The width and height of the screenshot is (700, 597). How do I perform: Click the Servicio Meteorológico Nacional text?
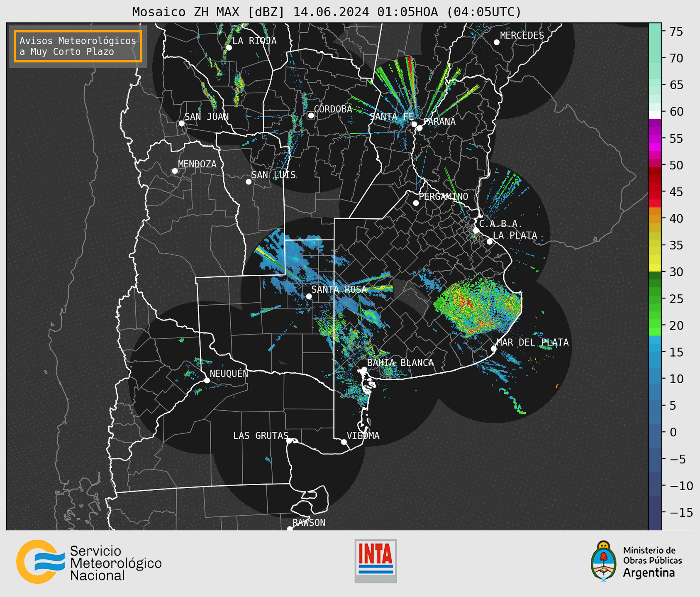pyautogui.click(x=116, y=563)
